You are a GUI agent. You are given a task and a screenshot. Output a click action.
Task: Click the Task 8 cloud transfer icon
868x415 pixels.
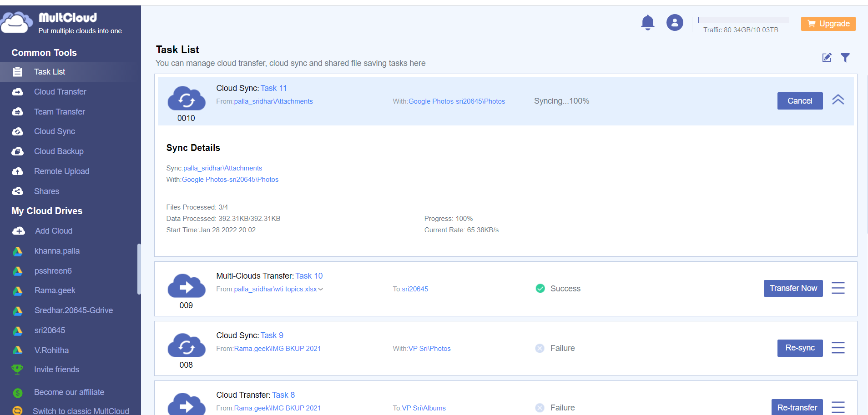coord(187,404)
